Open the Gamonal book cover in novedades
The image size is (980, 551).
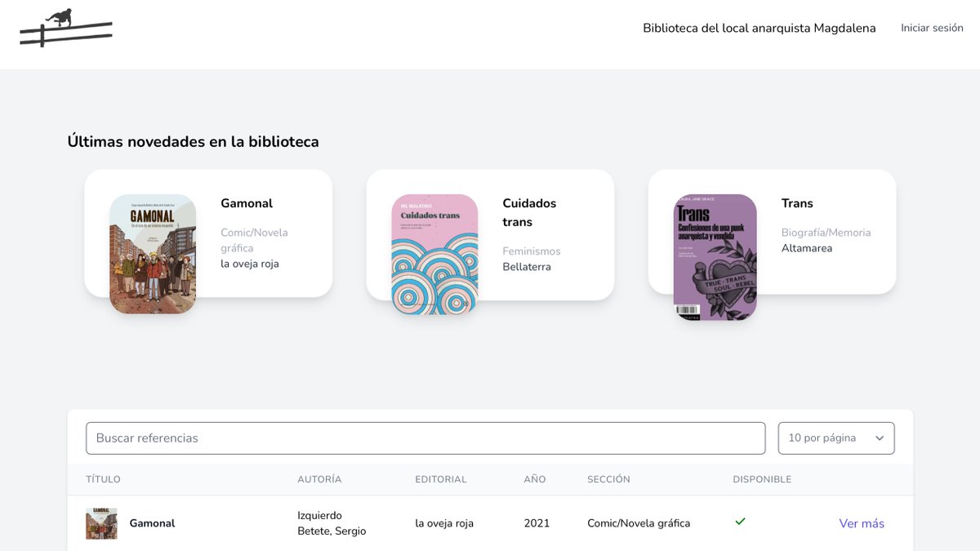[x=153, y=254]
